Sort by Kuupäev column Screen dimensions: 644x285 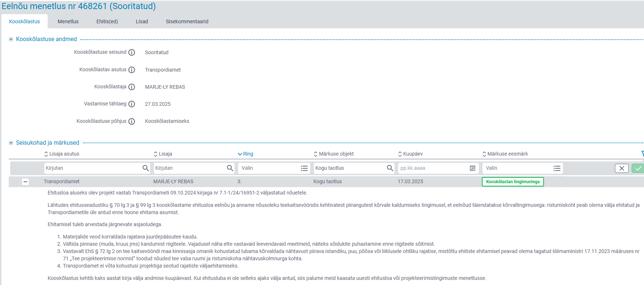click(410, 154)
